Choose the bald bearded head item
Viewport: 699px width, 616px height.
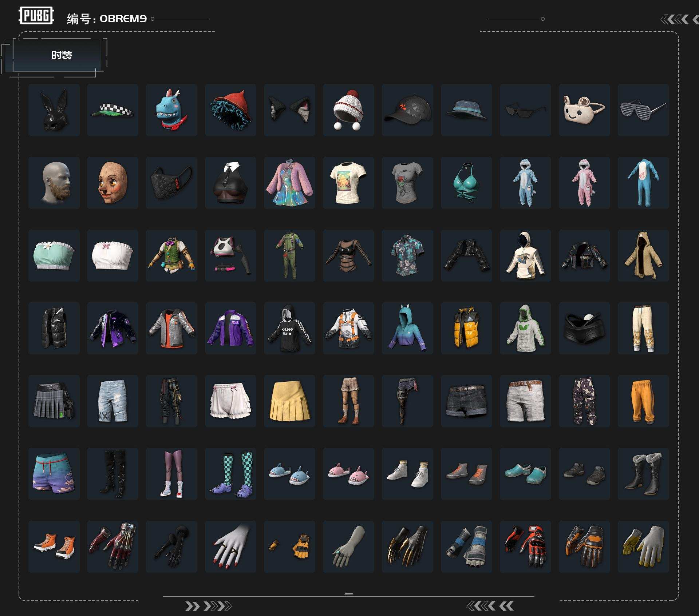click(x=54, y=183)
